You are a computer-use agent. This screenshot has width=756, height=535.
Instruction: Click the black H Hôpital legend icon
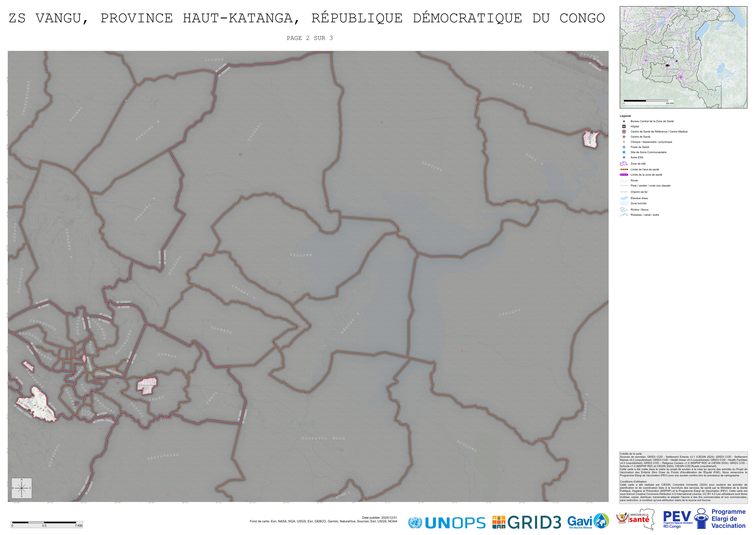pyautogui.click(x=624, y=127)
